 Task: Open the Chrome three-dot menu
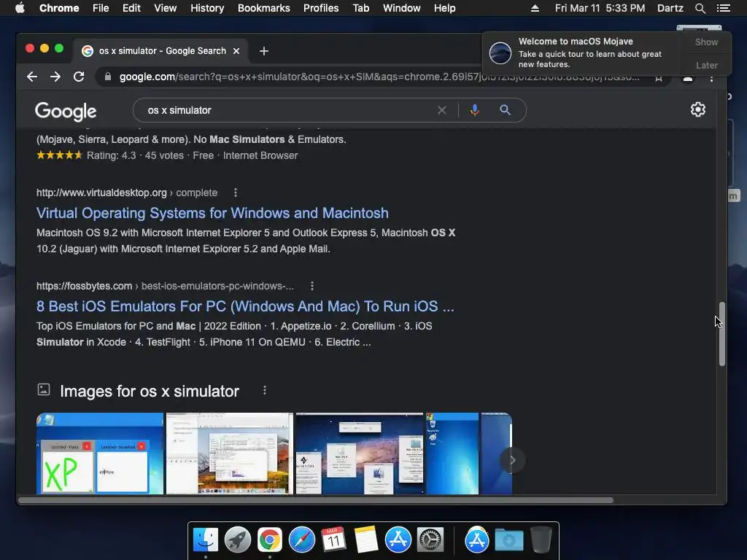711,79
